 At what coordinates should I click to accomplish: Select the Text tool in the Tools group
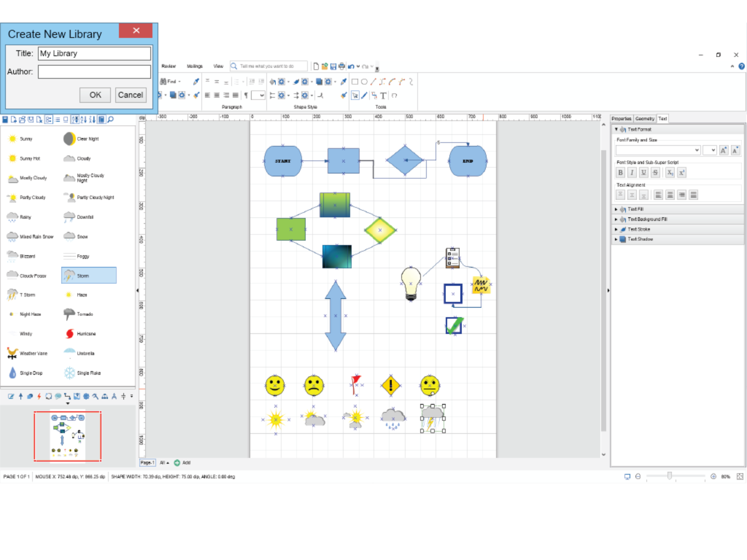tap(383, 96)
